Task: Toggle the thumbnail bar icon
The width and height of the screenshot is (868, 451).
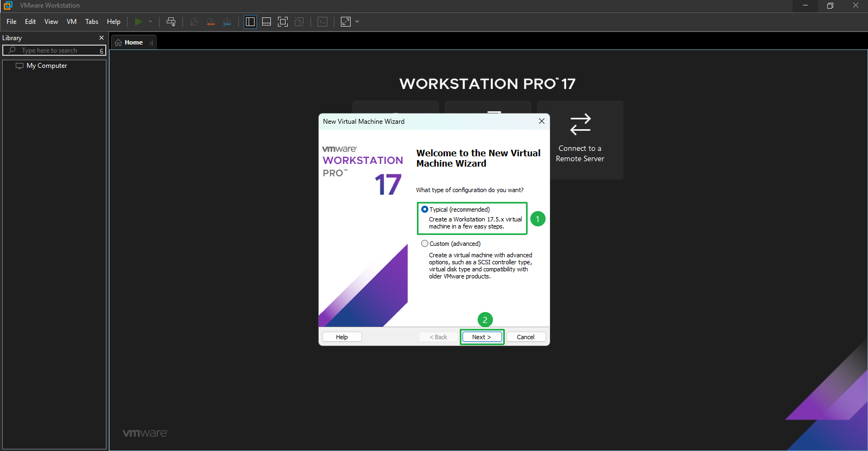Action: point(267,22)
